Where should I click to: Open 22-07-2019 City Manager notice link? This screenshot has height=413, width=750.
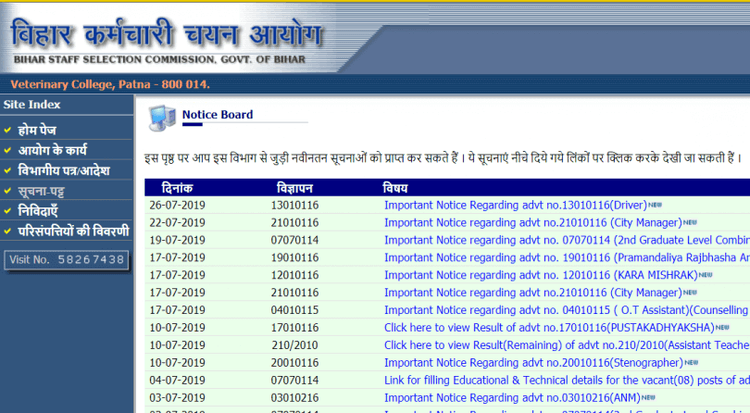click(532, 222)
